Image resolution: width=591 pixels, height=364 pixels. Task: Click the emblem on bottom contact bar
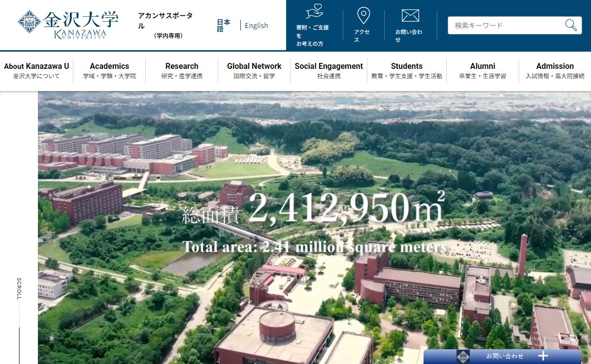[463, 357]
